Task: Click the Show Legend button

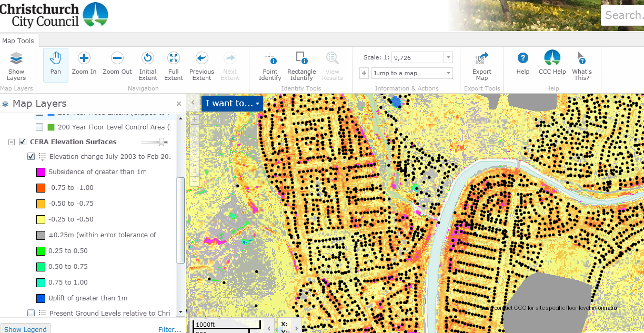Action: 25,329
